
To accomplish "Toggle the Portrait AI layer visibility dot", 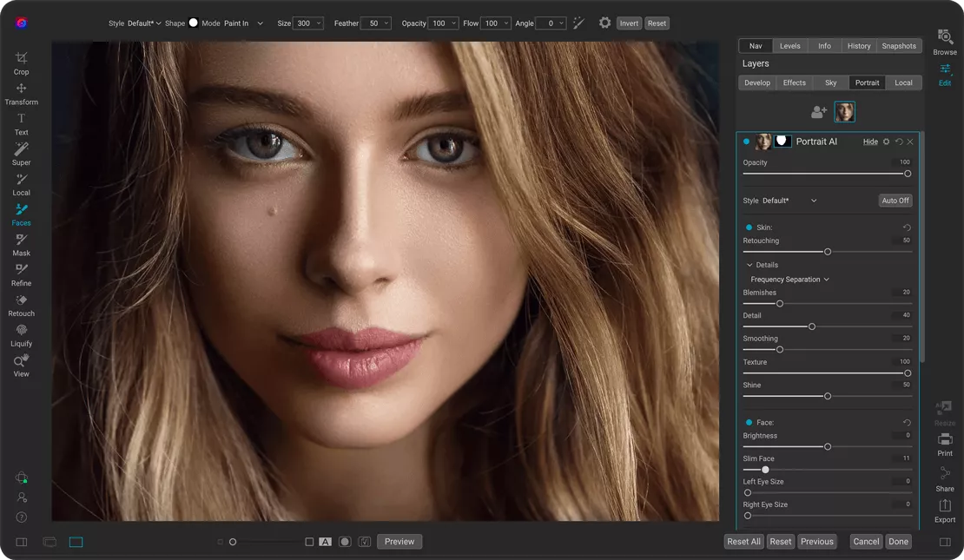I will point(746,142).
